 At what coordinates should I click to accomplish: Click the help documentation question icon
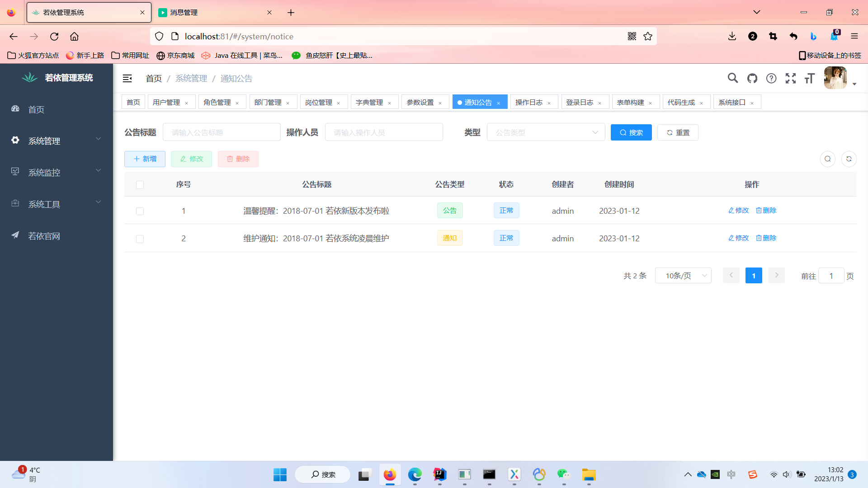[771, 78]
